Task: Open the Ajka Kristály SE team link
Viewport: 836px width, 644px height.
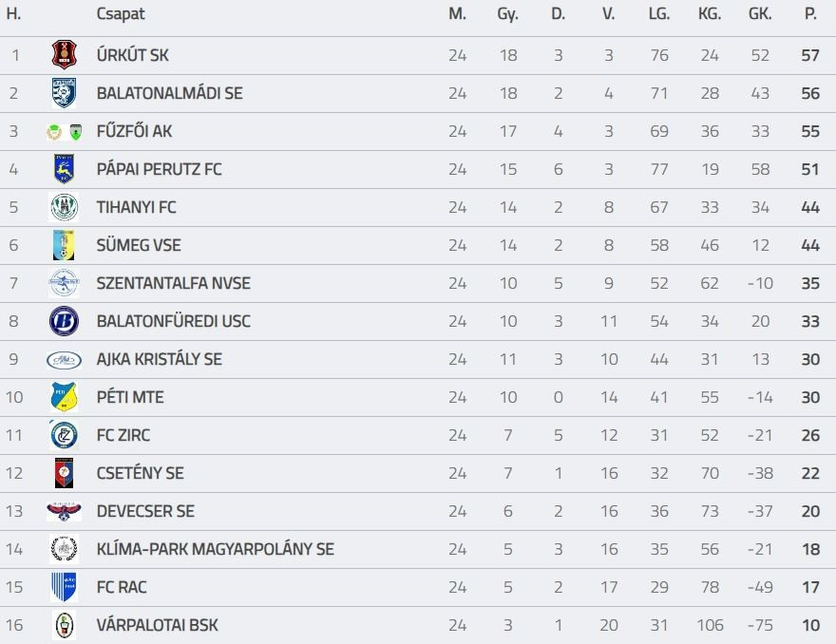Action: [x=159, y=359]
